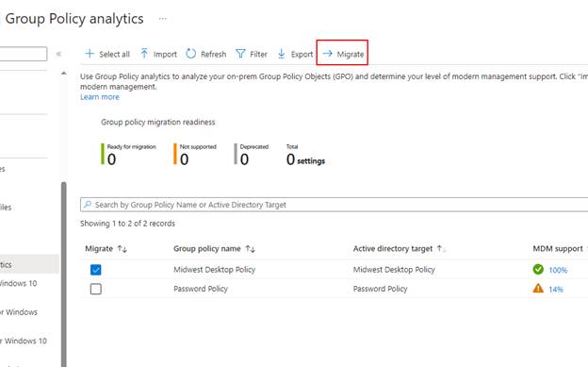Click the Ready for migration count
This screenshot has width=588, height=367.
click(x=111, y=159)
